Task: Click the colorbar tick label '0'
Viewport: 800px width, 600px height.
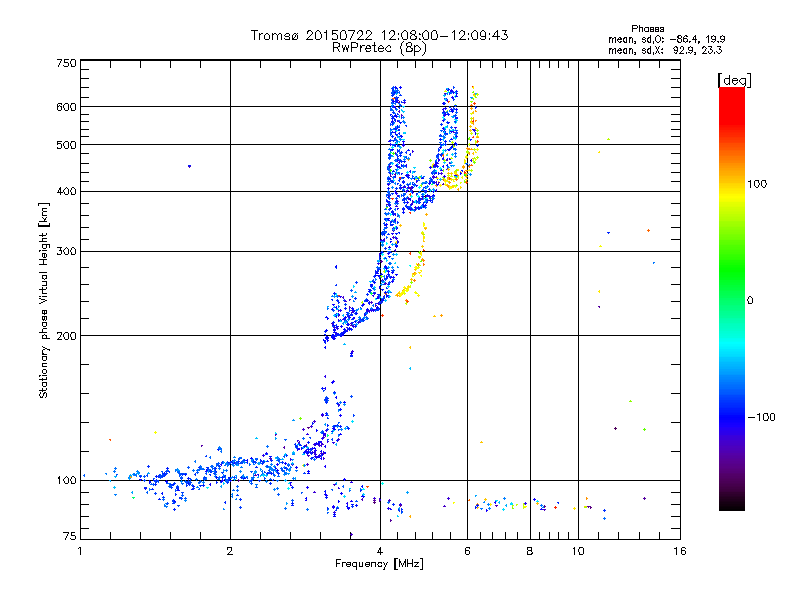Action: 750,301
